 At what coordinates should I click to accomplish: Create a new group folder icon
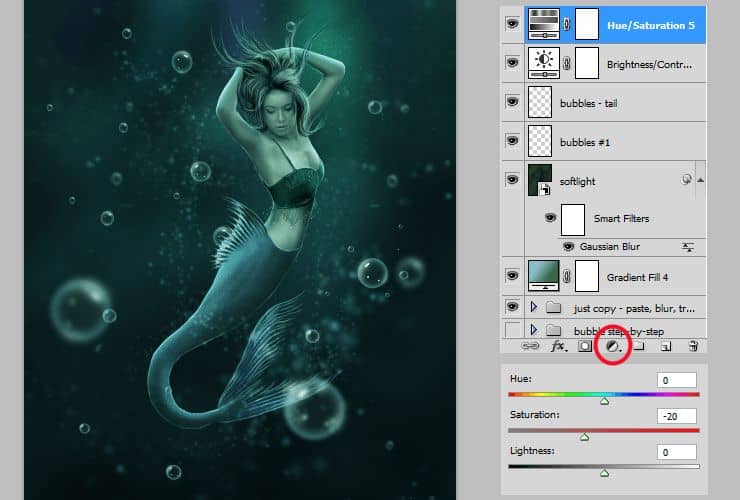(x=639, y=347)
